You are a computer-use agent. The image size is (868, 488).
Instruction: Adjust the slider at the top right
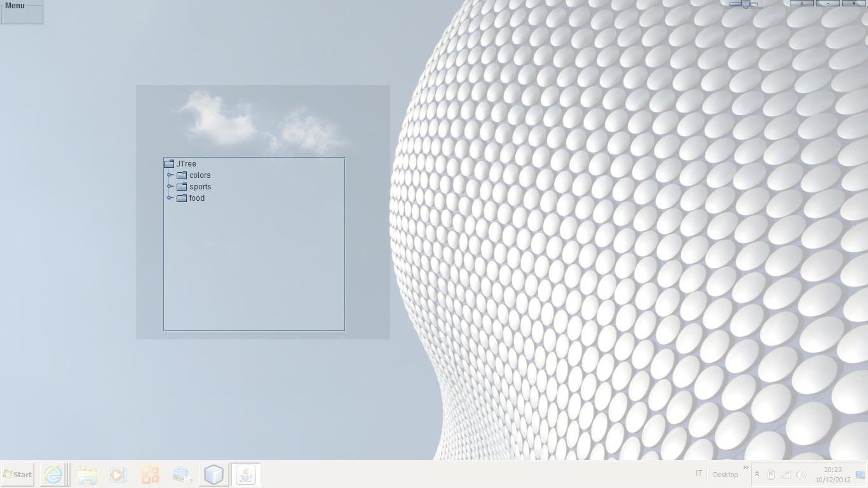point(744,4)
